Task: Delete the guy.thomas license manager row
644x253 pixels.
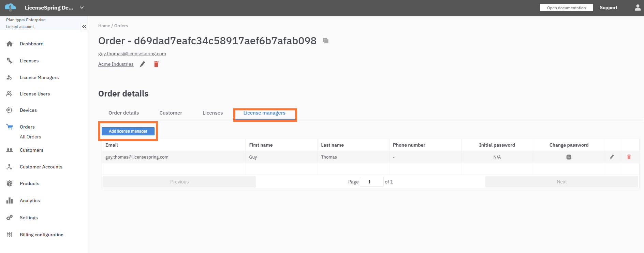Action: pos(629,157)
